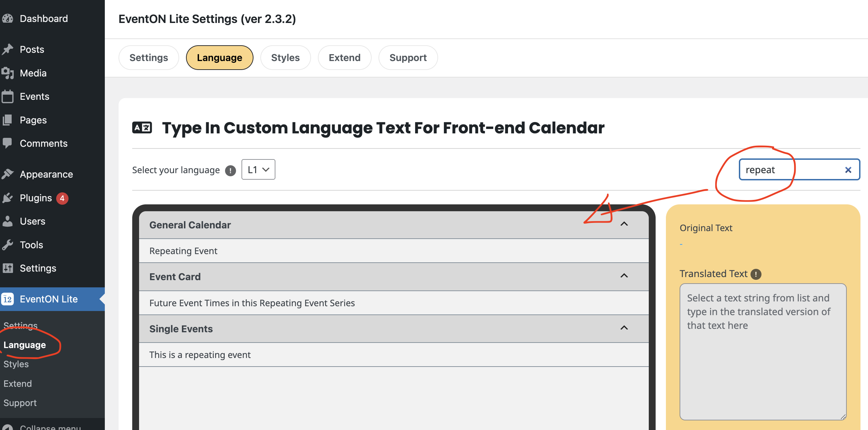Open Users in admin menu
This screenshot has height=430, width=868.
click(33, 221)
